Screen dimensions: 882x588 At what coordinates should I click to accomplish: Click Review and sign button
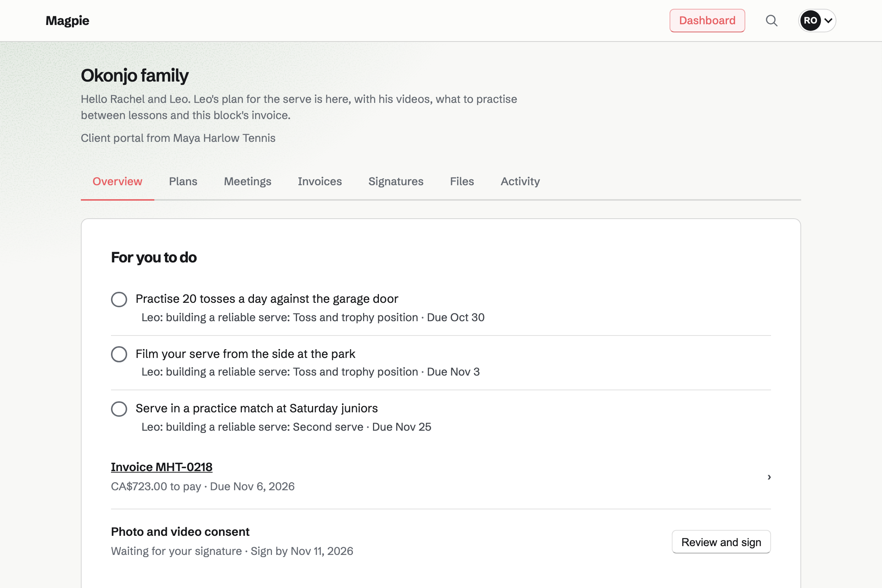coord(721,542)
